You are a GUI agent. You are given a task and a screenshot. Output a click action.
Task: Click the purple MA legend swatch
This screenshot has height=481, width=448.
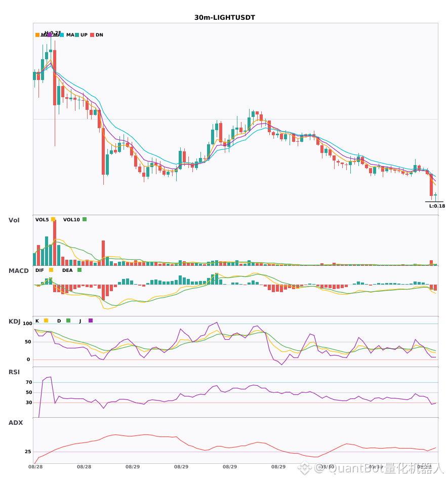click(50, 35)
